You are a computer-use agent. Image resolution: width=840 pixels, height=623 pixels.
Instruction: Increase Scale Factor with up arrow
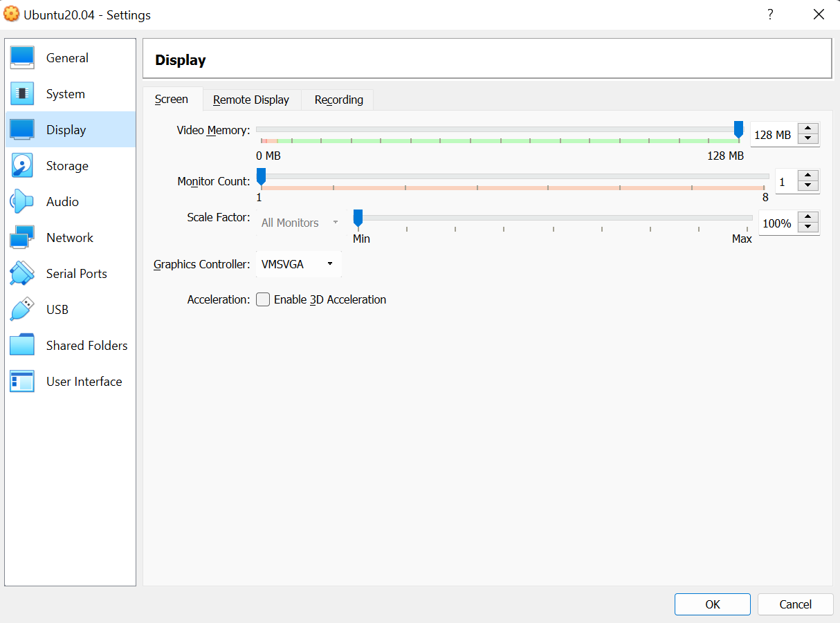[x=808, y=218]
